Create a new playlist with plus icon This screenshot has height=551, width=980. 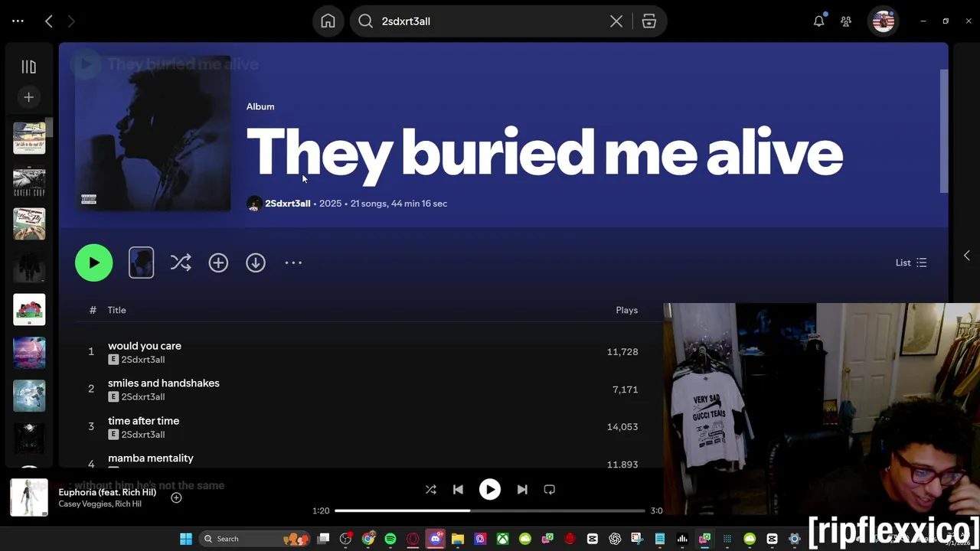tap(29, 97)
